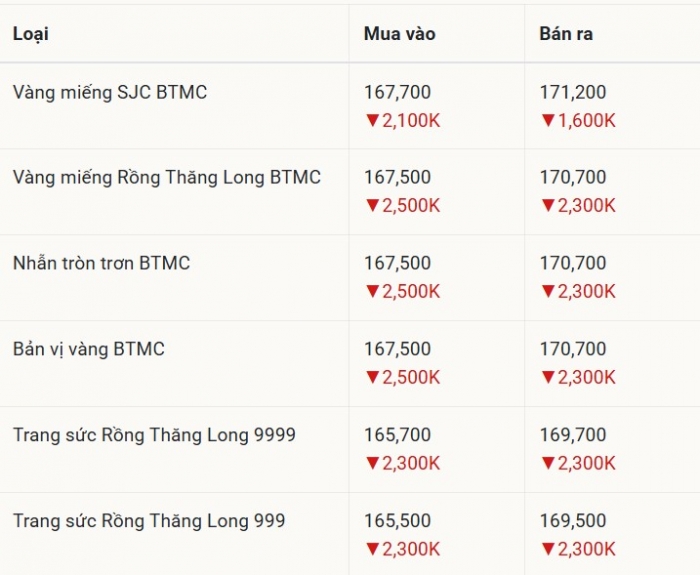Image resolution: width=700 pixels, height=575 pixels.
Task: Click sell-price down arrow for Trang sức 9999 row
Action: pyautogui.click(x=548, y=464)
